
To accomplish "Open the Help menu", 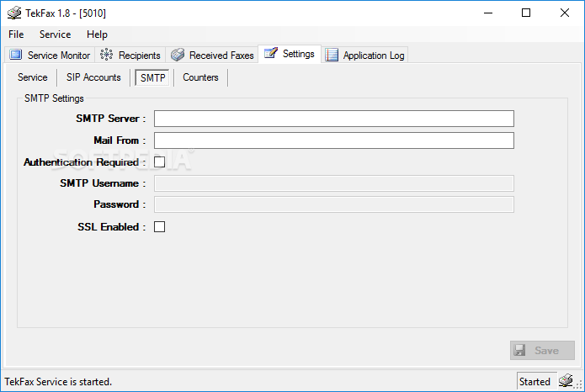I will 97,34.
